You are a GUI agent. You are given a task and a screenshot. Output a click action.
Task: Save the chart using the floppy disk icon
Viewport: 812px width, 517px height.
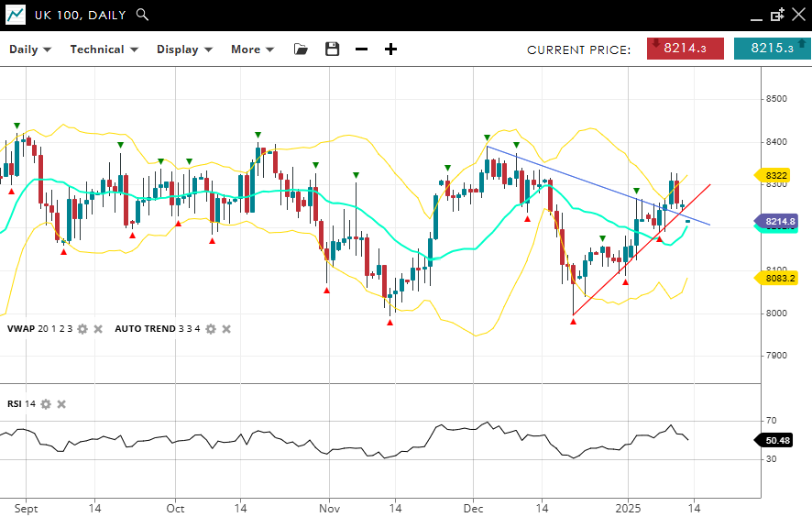[332, 49]
